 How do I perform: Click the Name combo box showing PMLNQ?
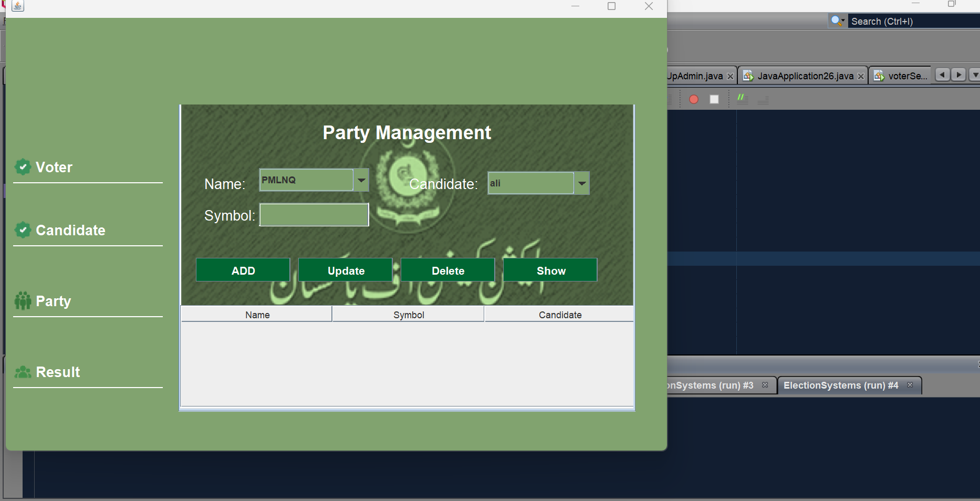tap(314, 180)
